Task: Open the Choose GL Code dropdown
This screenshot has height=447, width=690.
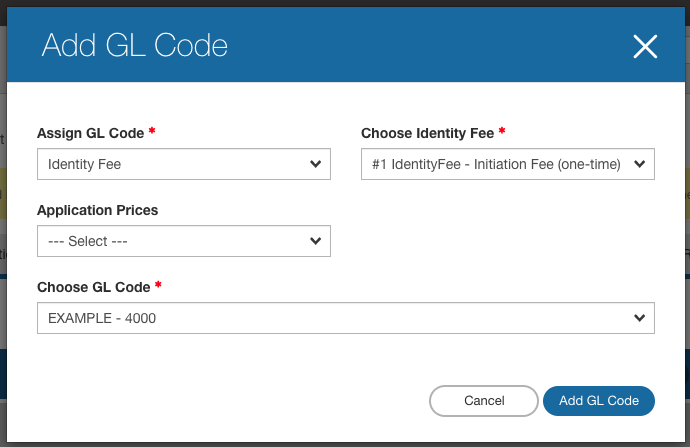Action: (x=345, y=318)
